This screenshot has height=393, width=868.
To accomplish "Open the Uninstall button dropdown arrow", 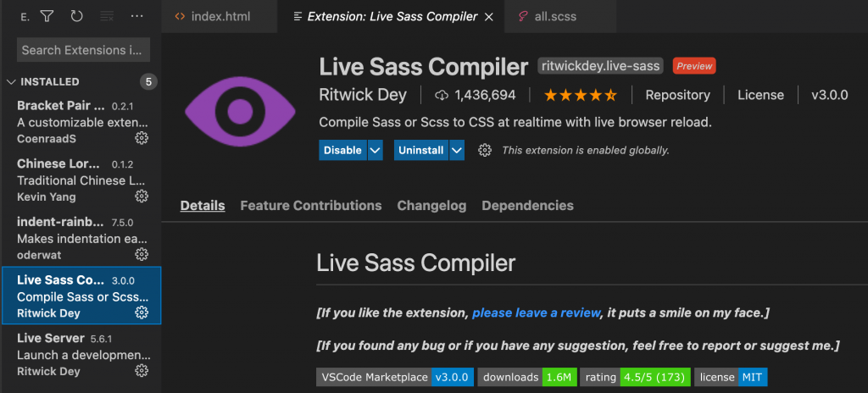I will [457, 150].
